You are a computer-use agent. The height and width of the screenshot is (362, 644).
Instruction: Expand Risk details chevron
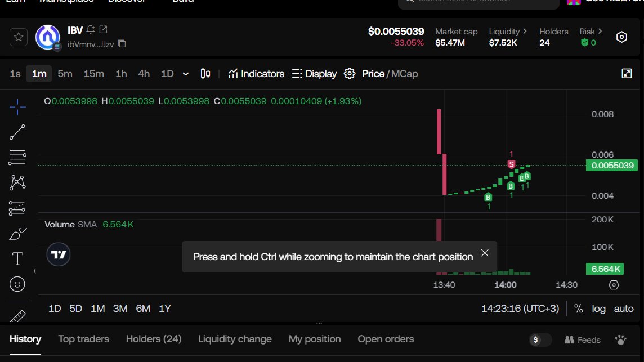coord(600,31)
